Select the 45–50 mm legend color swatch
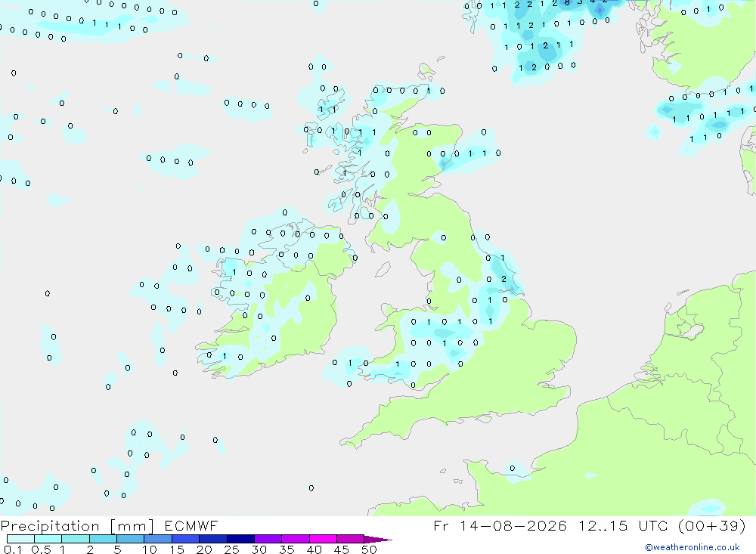This screenshot has width=756, height=554. click(x=351, y=539)
